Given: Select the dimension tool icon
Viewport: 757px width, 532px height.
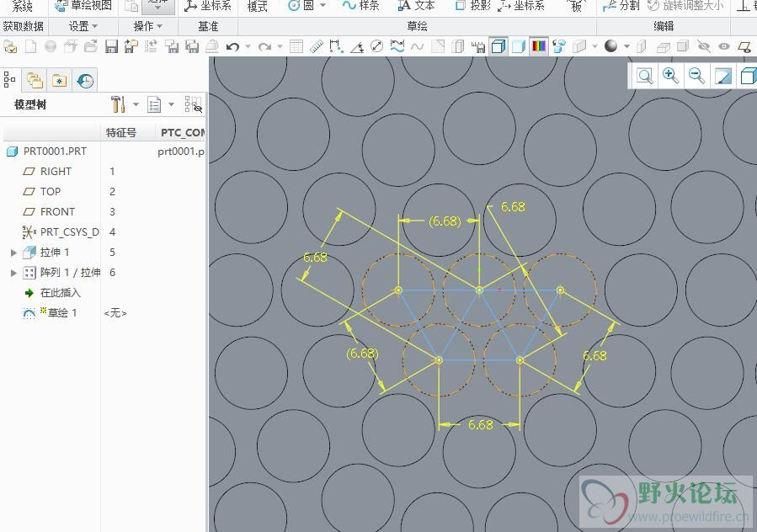Looking at the screenshot, I should click(x=337, y=47).
